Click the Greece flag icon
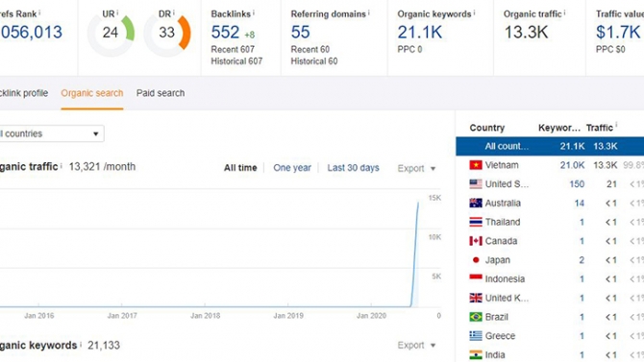Viewport: 644px width, 362px height. coord(476,336)
